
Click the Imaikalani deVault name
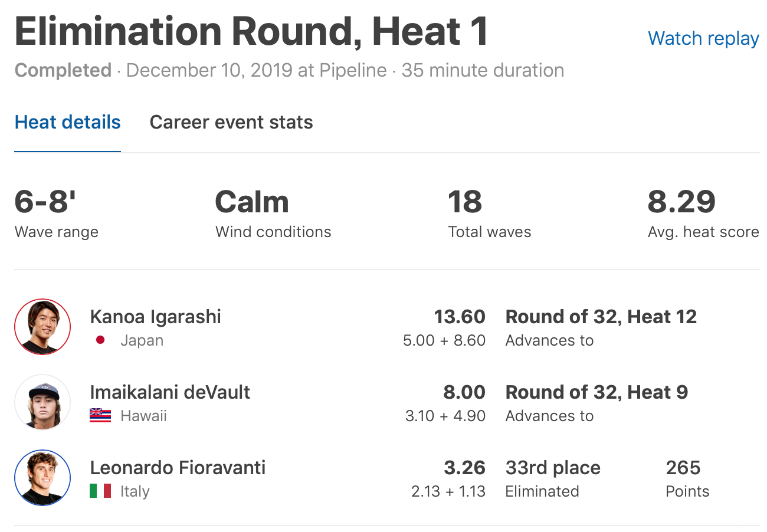(170, 392)
